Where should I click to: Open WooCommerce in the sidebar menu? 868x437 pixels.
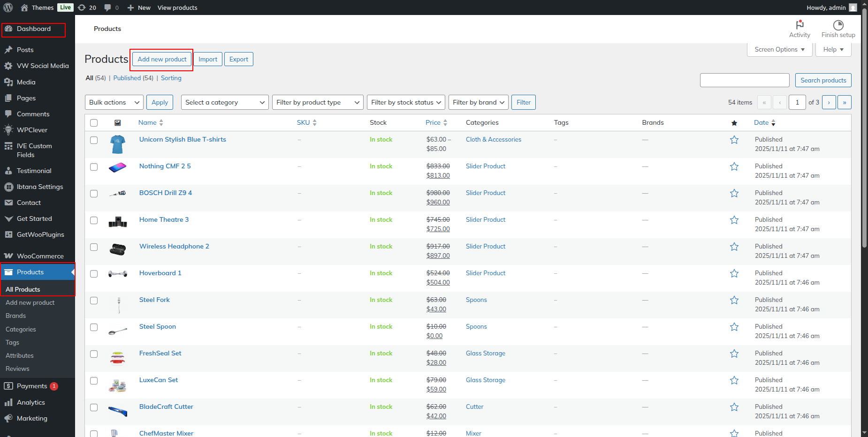pos(40,256)
